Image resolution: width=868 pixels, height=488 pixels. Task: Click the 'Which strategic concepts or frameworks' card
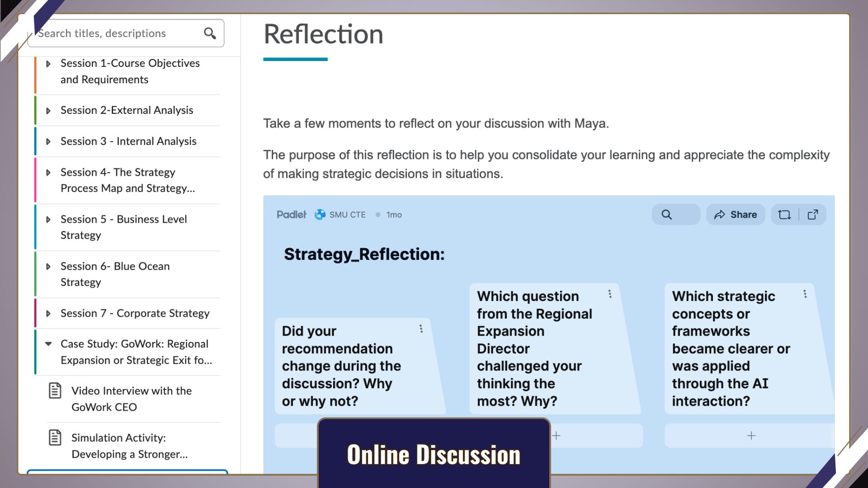click(750, 348)
